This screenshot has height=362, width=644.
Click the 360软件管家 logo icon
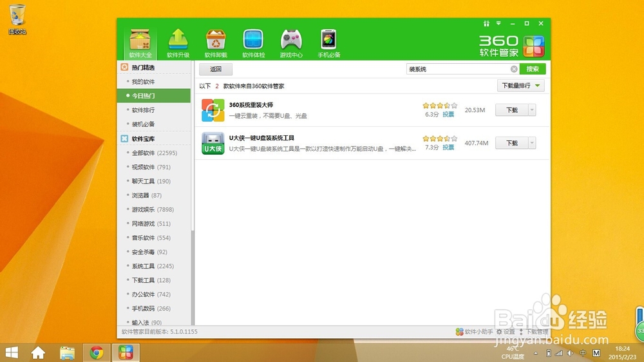pyautogui.click(x=533, y=46)
